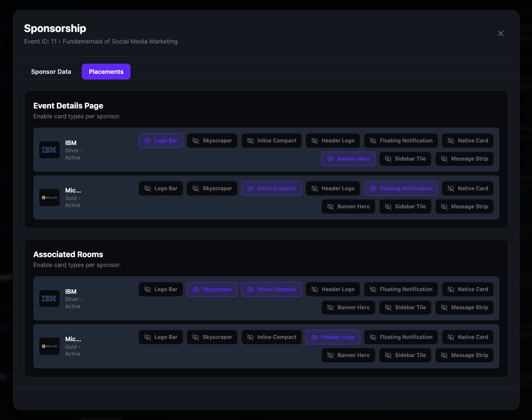The width and height of the screenshot is (532, 420).
Task: Click the IBM logo in Associated Rooms
Action: 49,299
